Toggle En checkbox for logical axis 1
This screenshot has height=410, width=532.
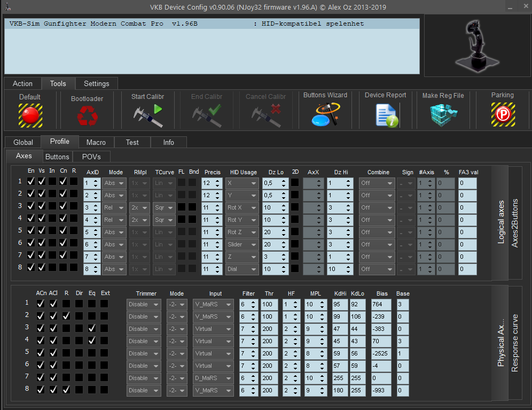[31, 181]
